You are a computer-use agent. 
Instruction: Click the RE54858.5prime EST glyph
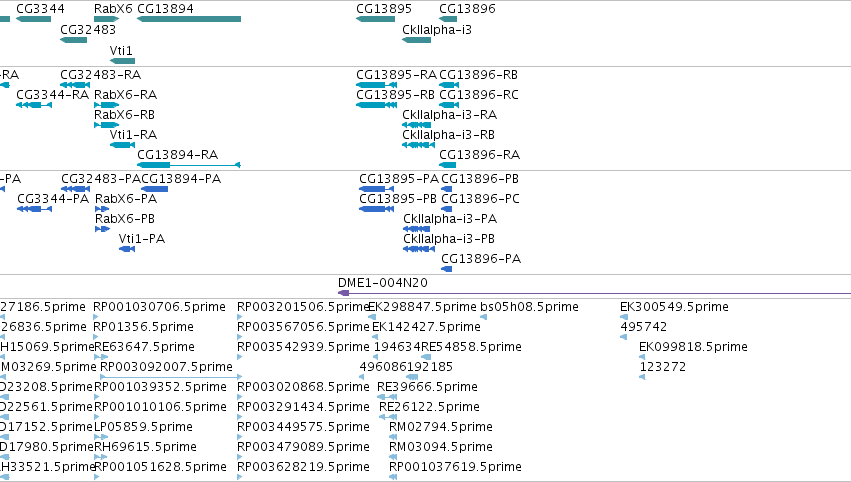coord(426,357)
